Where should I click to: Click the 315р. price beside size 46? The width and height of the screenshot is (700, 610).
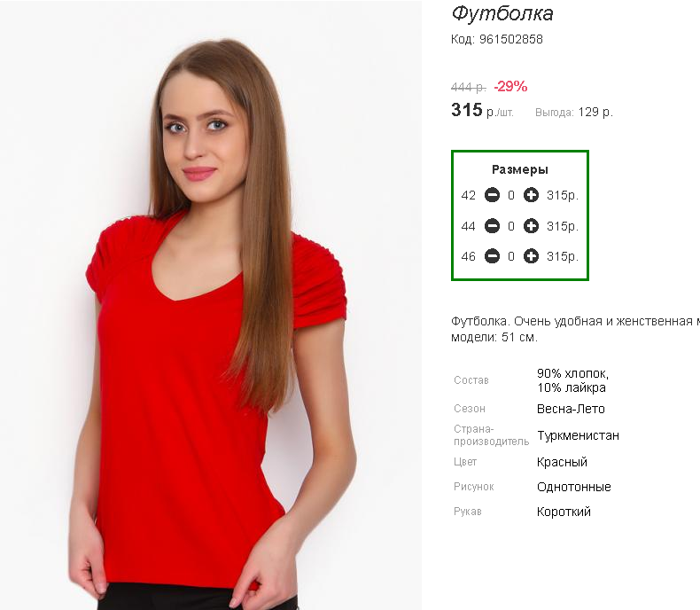coord(563,257)
